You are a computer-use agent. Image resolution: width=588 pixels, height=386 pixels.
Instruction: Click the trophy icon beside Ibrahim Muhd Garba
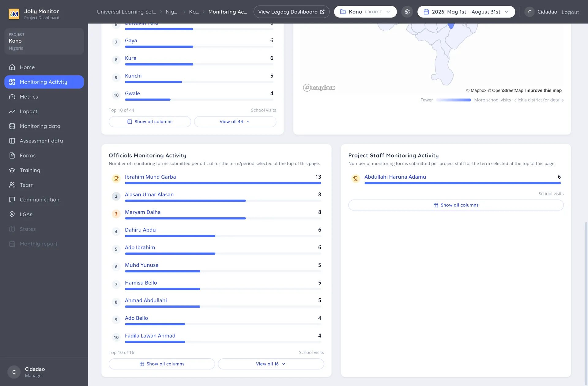tap(116, 178)
